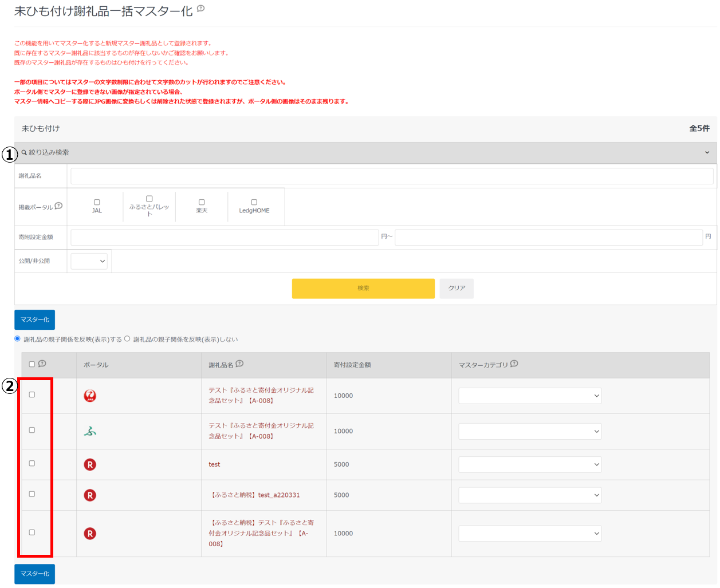
Task: Click help icon beside マスターカテゴリ header
Action: 514,364
